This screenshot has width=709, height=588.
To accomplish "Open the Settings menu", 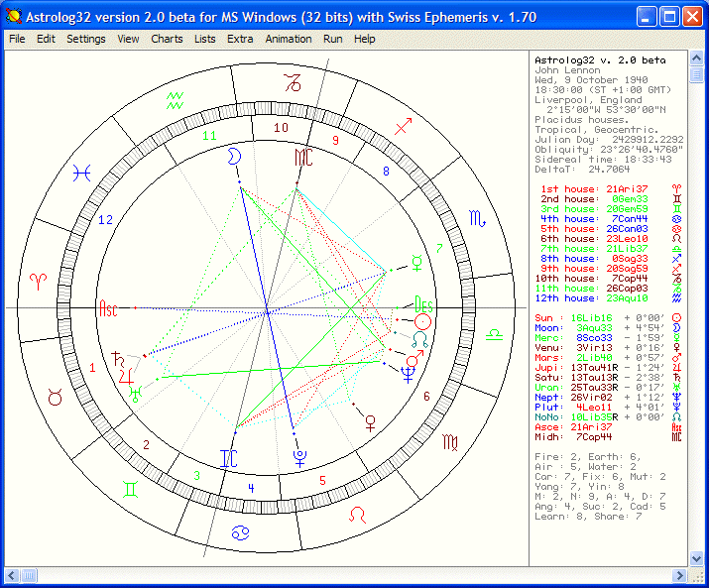I will (x=86, y=39).
